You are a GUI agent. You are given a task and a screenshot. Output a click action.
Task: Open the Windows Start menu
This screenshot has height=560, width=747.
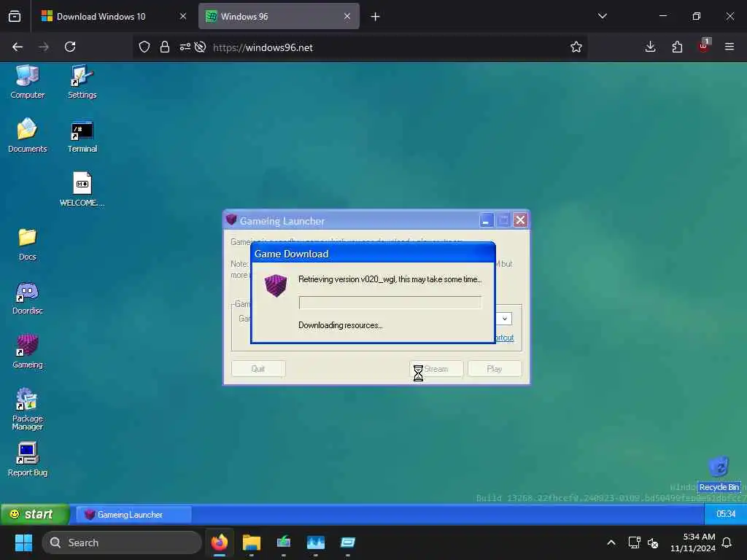click(23, 542)
